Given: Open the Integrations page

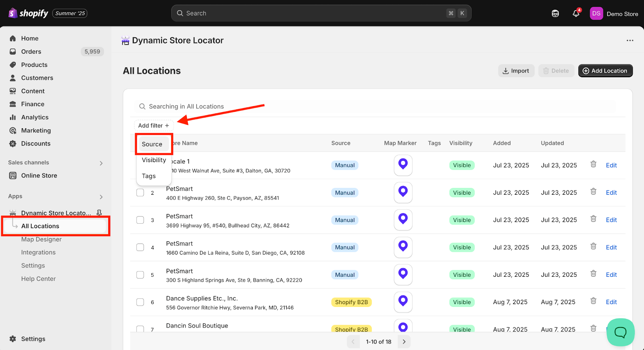Looking at the screenshot, I should point(38,252).
